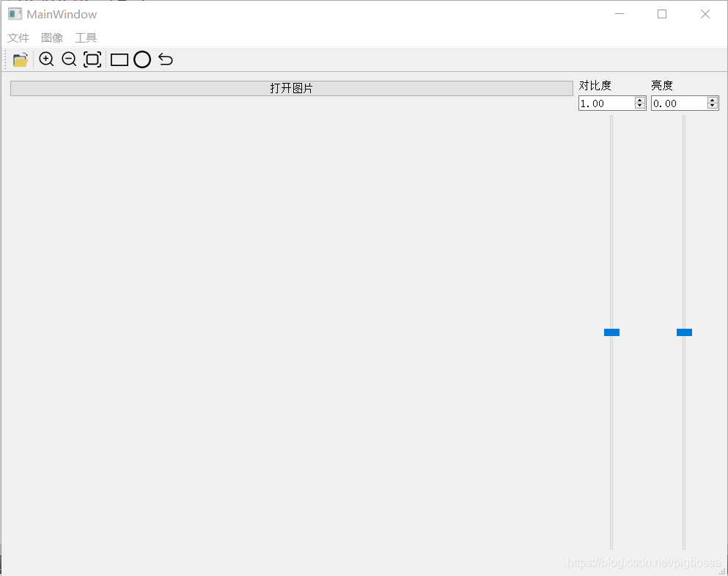728x576 pixels.
Task: Click the fit-to-window zoom icon
Action: (92, 59)
